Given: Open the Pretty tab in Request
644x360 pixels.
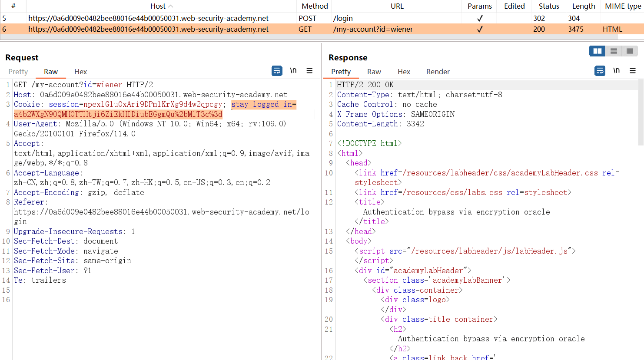Looking at the screenshot, I should [18, 72].
